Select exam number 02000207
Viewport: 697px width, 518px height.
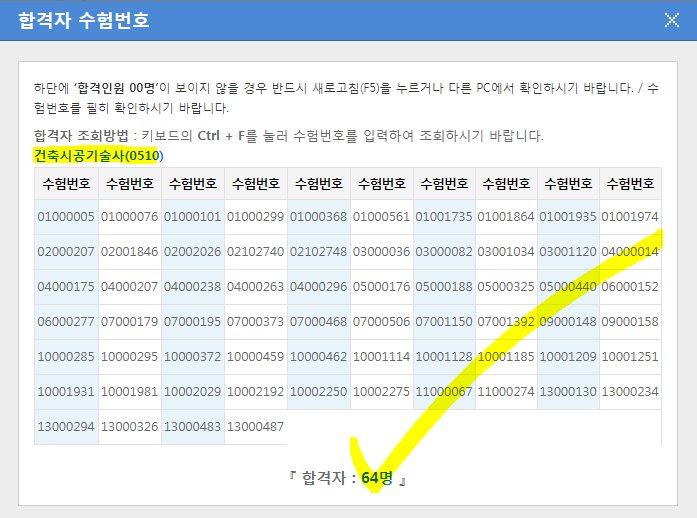pyautogui.click(x=66, y=252)
